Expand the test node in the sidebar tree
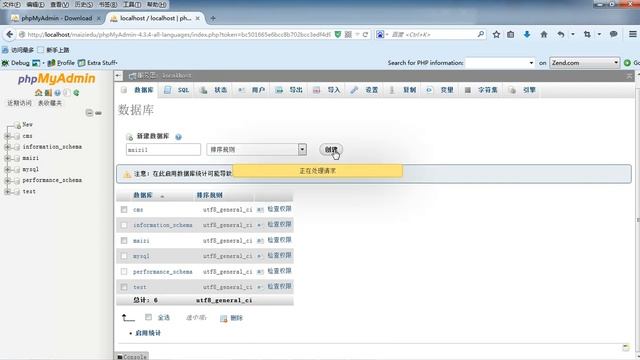This screenshot has height=360, width=640. [x=7, y=191]
